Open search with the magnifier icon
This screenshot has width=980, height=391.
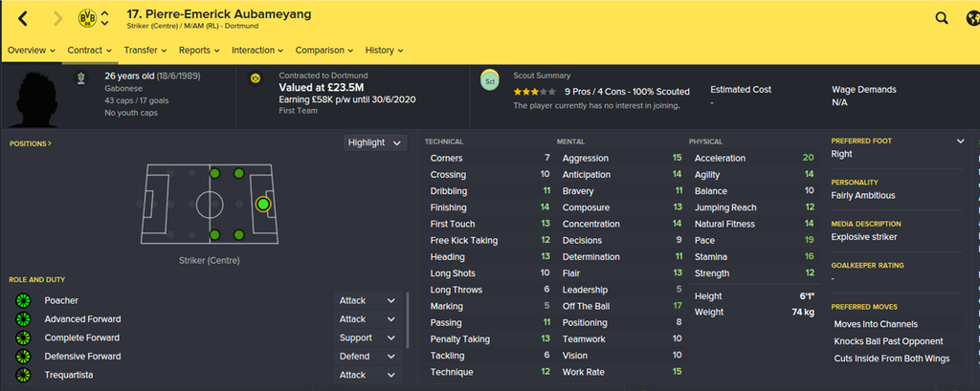tap(942, 19)
